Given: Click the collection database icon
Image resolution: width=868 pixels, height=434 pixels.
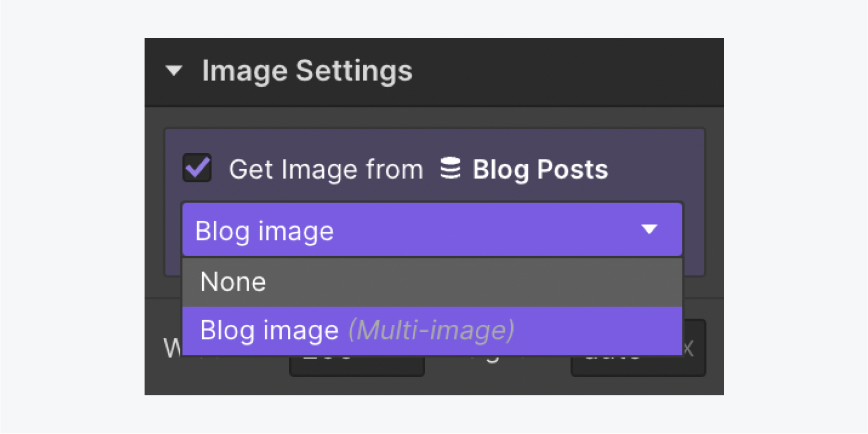Looking at the screenshot, I should [x=450, y=169].
